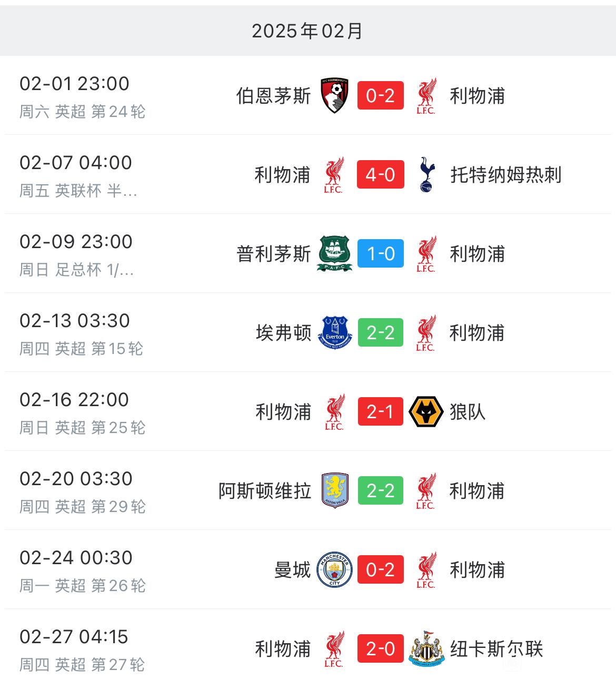Click the Newcastle United crest

click(x=426, y=648)
